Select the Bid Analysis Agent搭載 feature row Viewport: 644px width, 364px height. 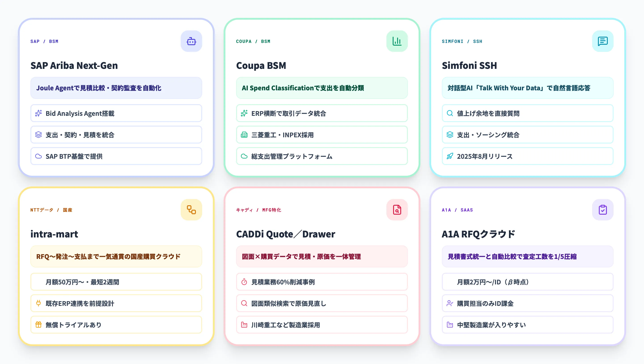click(116, 114)
